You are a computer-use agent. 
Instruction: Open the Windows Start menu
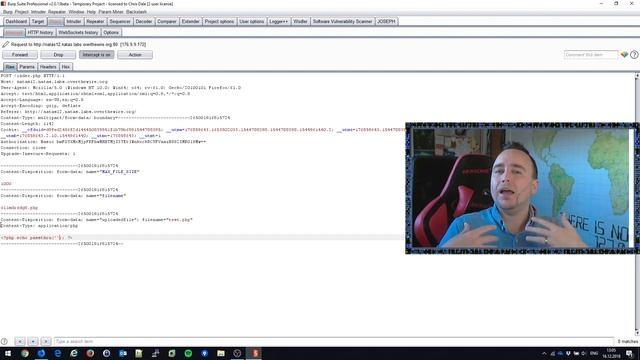8,353
